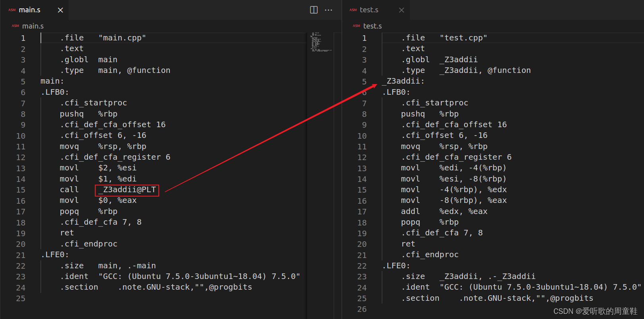Click the ASM icon in main.s breadcrumb
644x319 pixels.
pos(15,26)
